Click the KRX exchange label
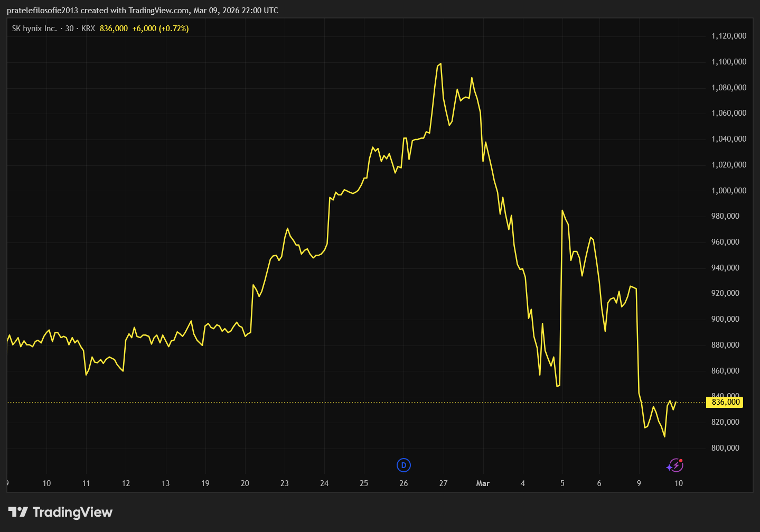The image size is (760, 532). pyautogui.click(x=88, y=29)
